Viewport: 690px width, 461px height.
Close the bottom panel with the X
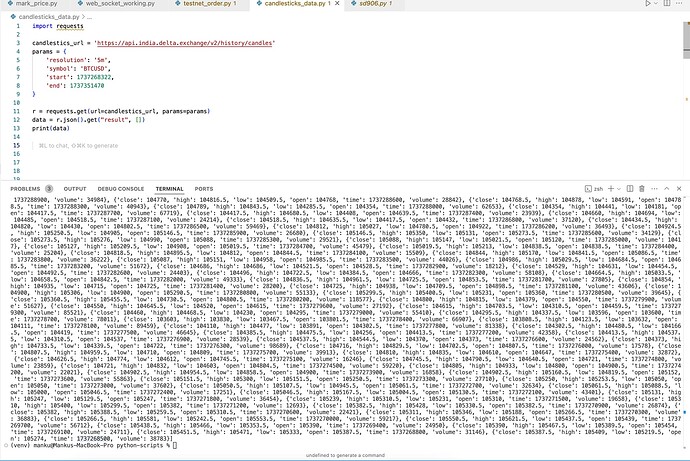pyautogui.click(x=679, y=189)
